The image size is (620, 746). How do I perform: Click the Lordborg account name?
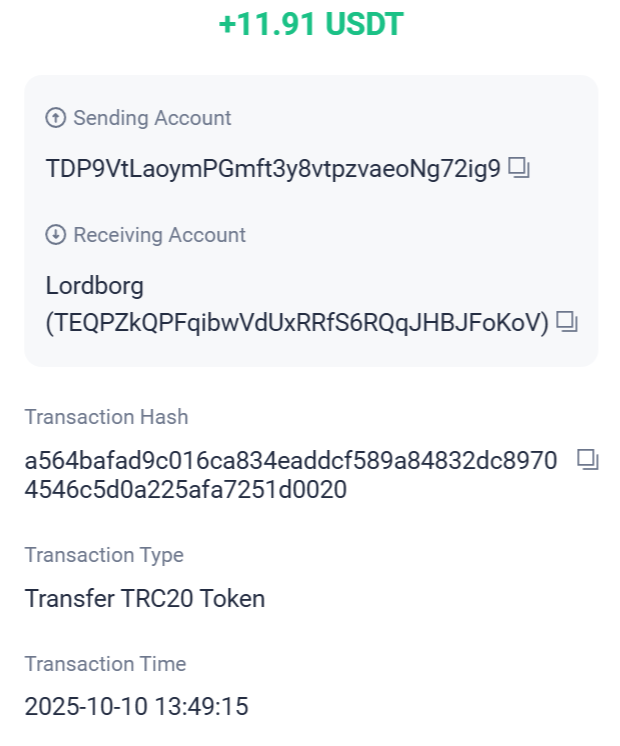(95, 286)
